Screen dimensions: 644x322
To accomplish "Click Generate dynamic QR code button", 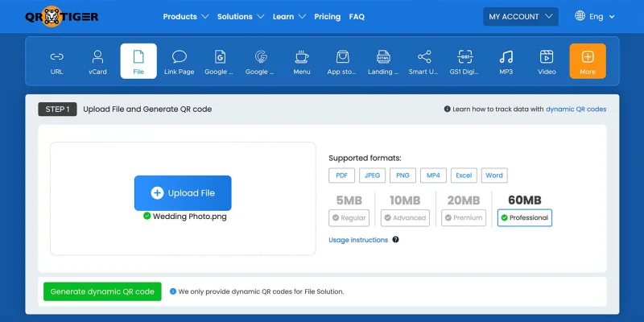I will [102, 291].
